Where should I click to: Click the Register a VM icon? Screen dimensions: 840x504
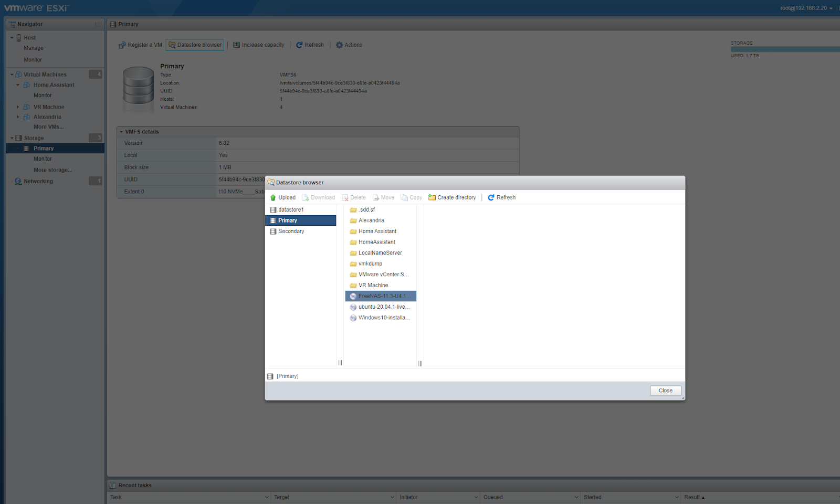coord(122,45)
